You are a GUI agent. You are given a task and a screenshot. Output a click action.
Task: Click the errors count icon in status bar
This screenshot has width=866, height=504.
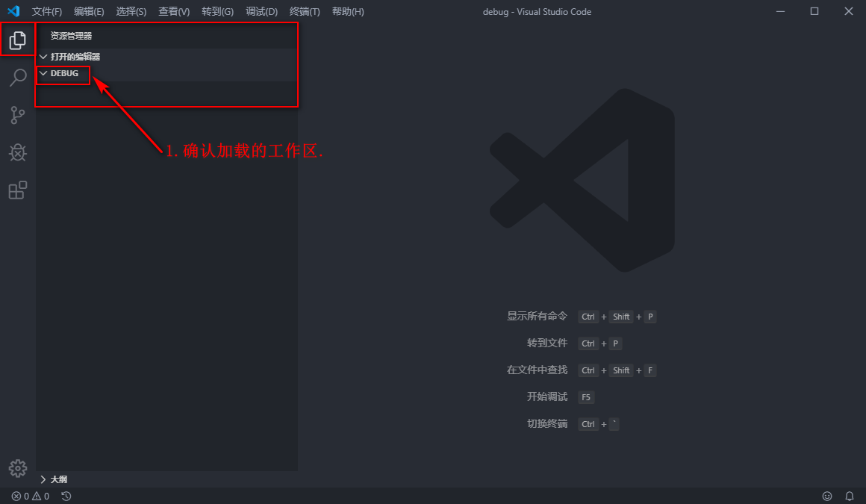16,497
